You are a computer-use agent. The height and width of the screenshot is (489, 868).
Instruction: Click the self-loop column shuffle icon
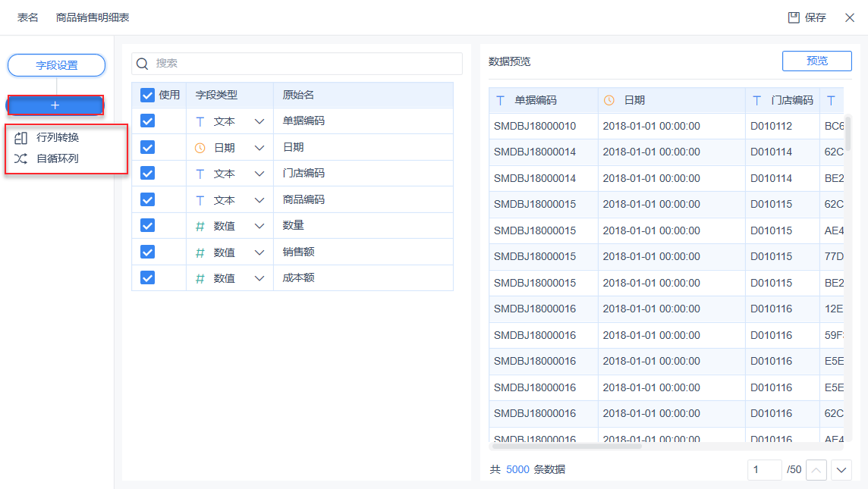point(21,158)
